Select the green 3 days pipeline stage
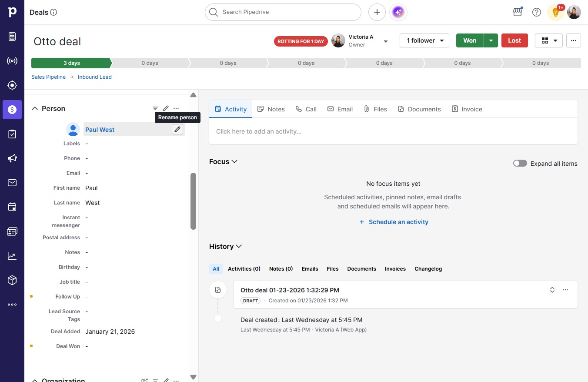Screen dimensions: 588x382 (x=71, y=63)
